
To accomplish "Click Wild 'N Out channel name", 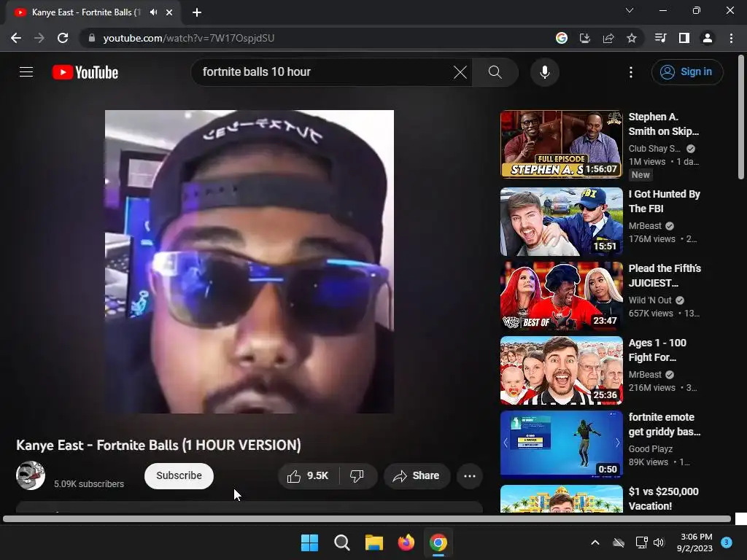I will [650, 300].
